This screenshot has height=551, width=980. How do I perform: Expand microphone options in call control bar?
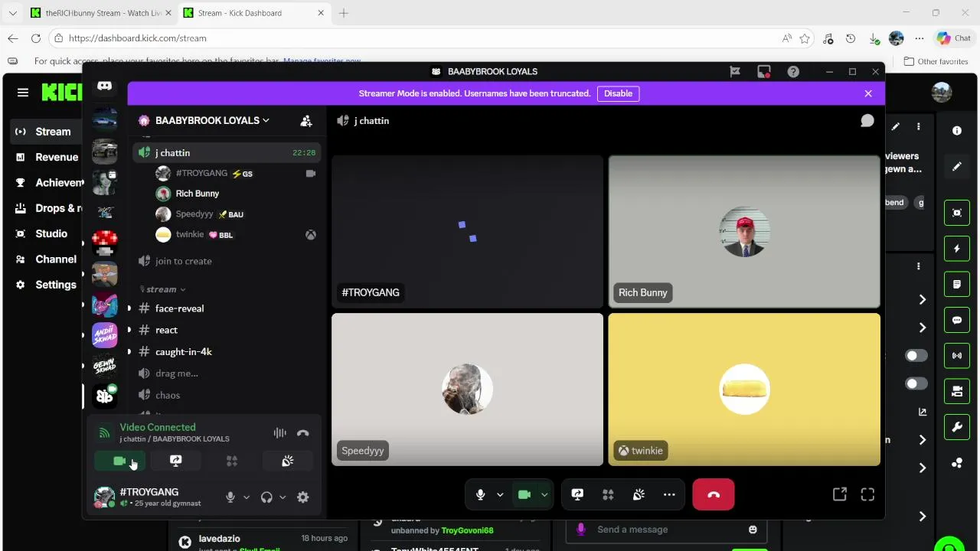pos(500,494)
